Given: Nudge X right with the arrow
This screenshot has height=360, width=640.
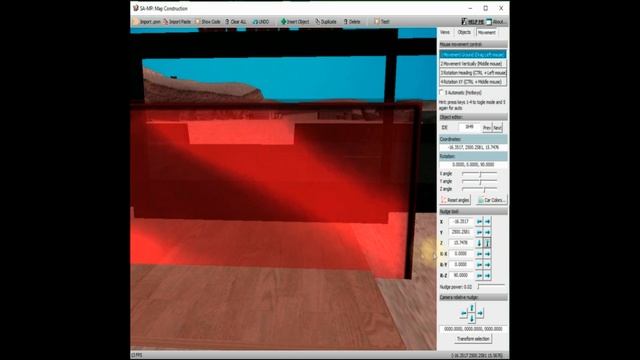Looking at the screenshot, I should coord(487,221).
